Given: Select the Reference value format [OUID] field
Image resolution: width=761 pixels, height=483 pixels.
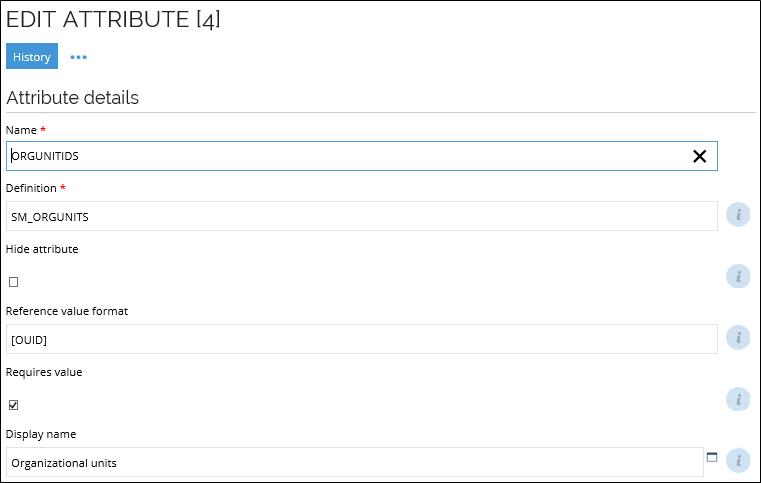Looking at the screenshot, I should (362, 339).
